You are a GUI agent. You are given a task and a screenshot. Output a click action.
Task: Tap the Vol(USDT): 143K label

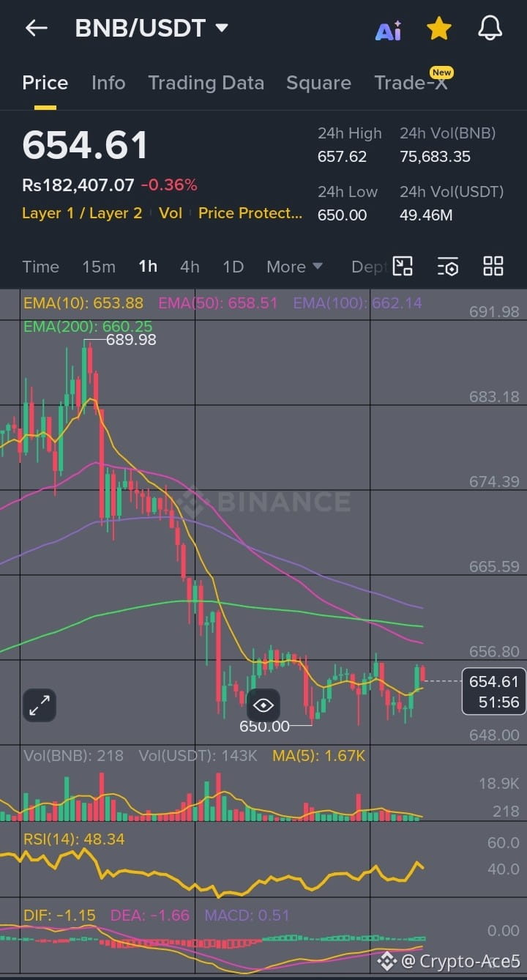tap(198, 755)
